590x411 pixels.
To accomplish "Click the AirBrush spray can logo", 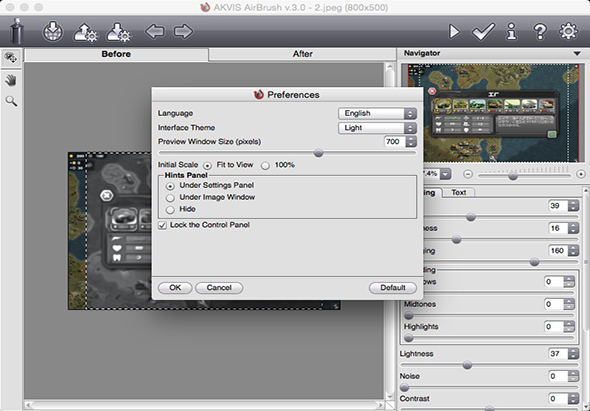I will (16, 31).
